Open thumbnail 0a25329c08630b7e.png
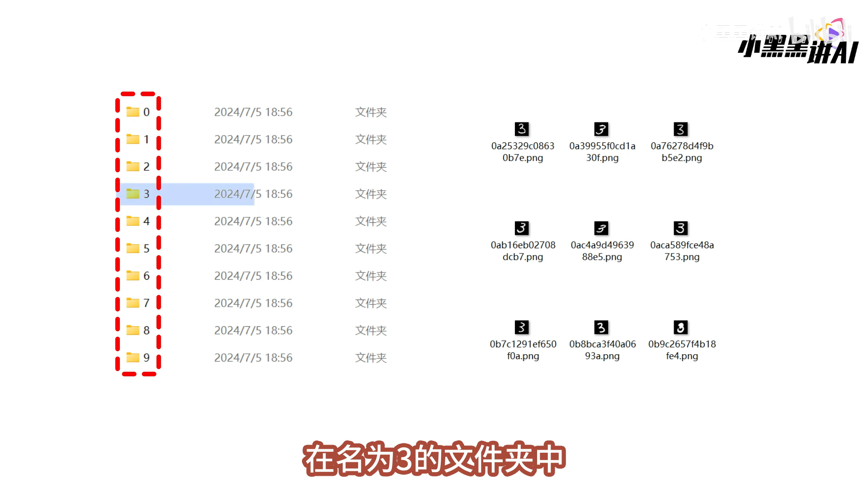Viewport: 868px width, 488px height. pos(522,129)
